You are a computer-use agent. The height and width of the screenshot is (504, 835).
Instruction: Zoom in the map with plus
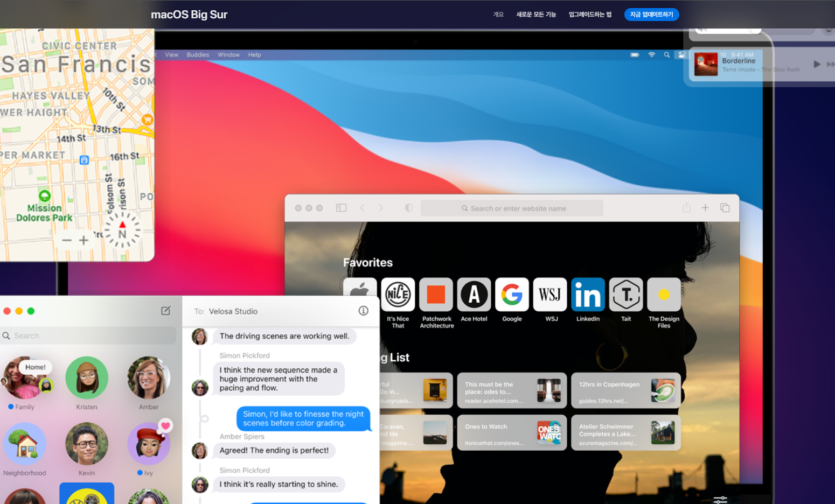click(x=83, y=240)
